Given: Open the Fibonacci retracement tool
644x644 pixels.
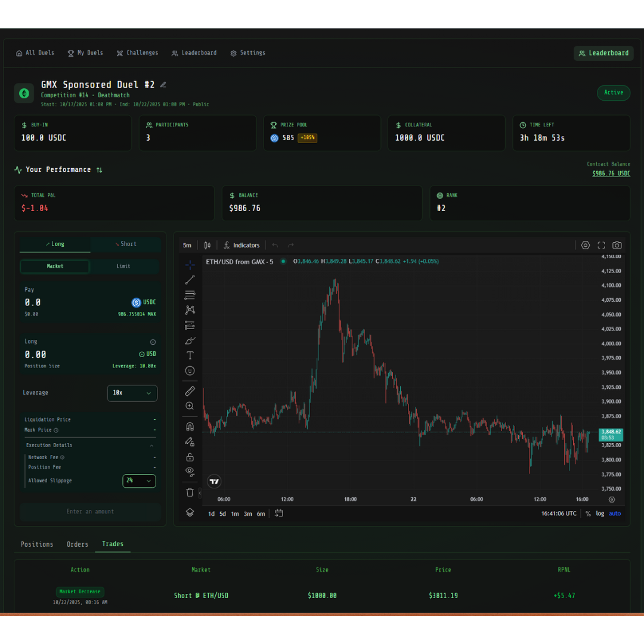Looking at the screenshot, I should [190, 295].
